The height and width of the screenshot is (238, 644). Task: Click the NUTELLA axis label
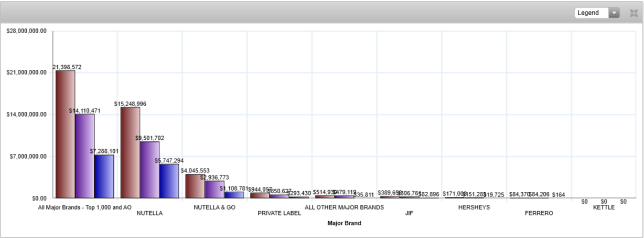tap(149, 214)
